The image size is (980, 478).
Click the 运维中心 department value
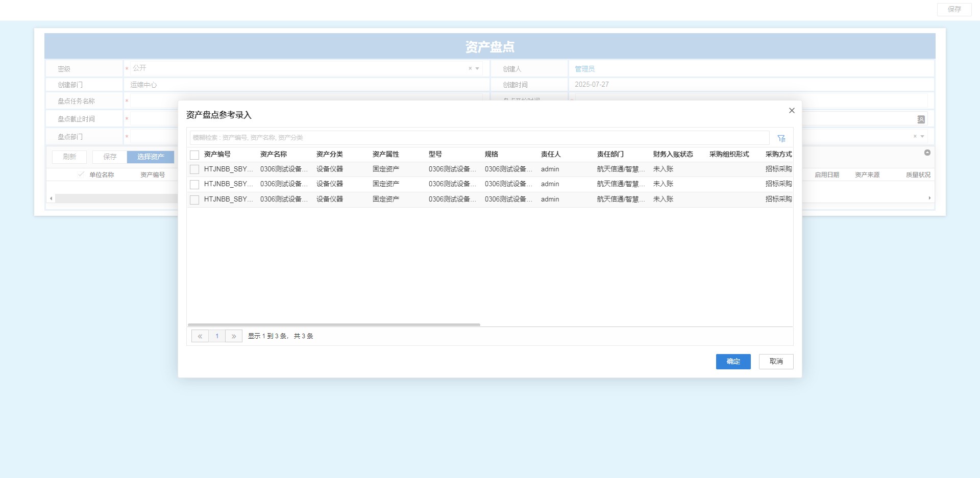pos(143,85)
